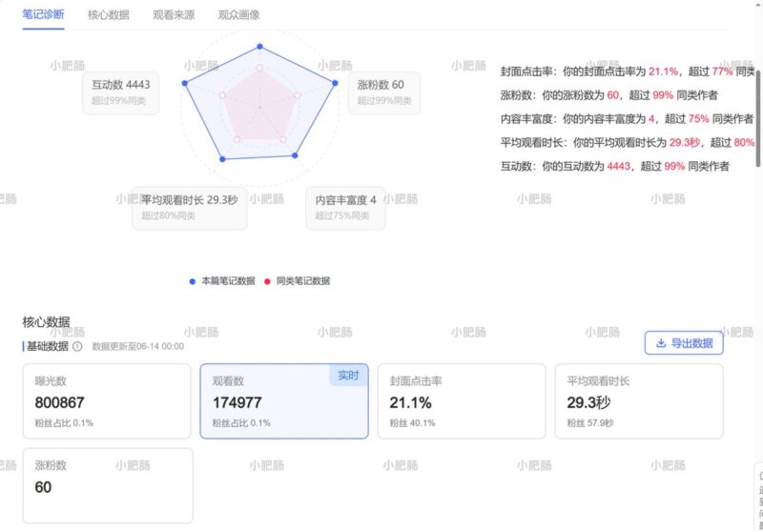Screen dimensions: 763x532
Task: Open the 观众画像 tab
Action: pyautogui.click(x=239, y=15)
